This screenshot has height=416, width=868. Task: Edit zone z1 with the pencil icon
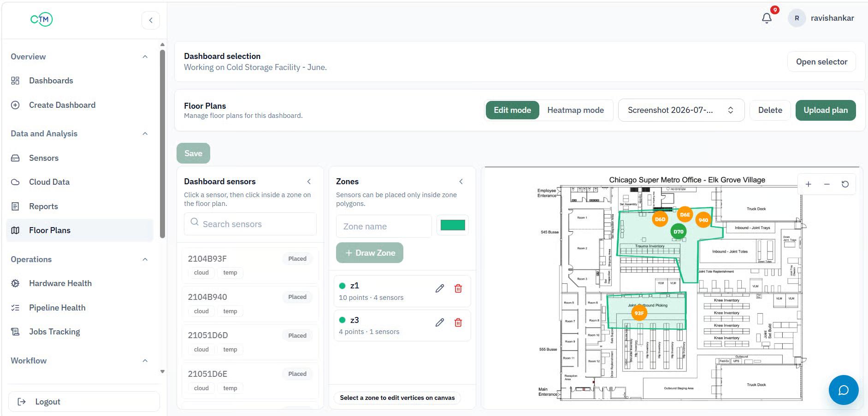point(440,288)
